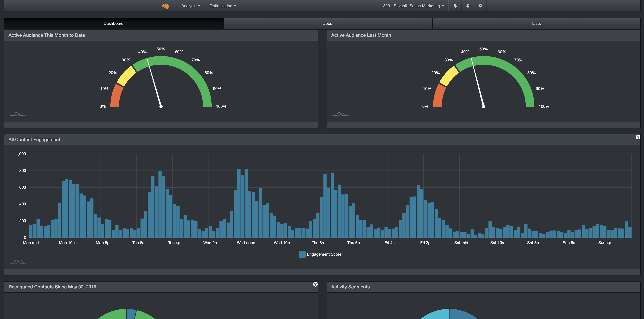
Task: Click the All Contact Engagement title
Action: click(34, 140)
